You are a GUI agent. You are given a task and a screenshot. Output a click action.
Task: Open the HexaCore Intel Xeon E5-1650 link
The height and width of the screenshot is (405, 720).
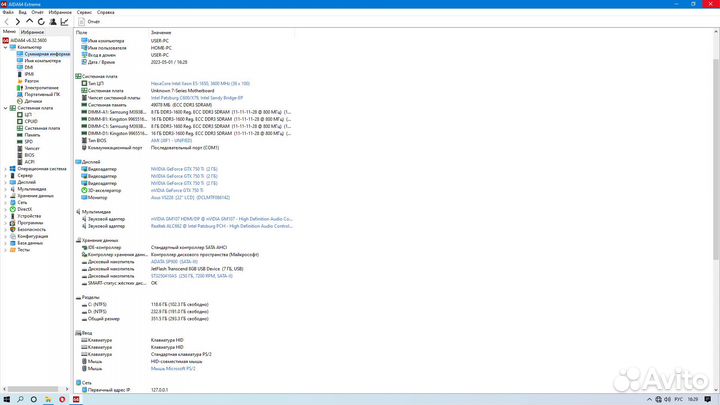pyautogui.click(x=200, y=84)
